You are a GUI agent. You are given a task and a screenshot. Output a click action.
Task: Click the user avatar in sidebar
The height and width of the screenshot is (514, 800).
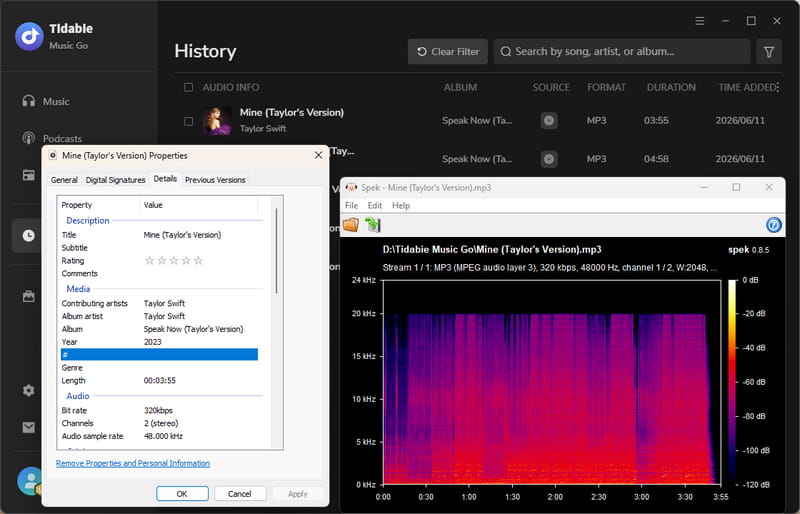click(30, 480)
